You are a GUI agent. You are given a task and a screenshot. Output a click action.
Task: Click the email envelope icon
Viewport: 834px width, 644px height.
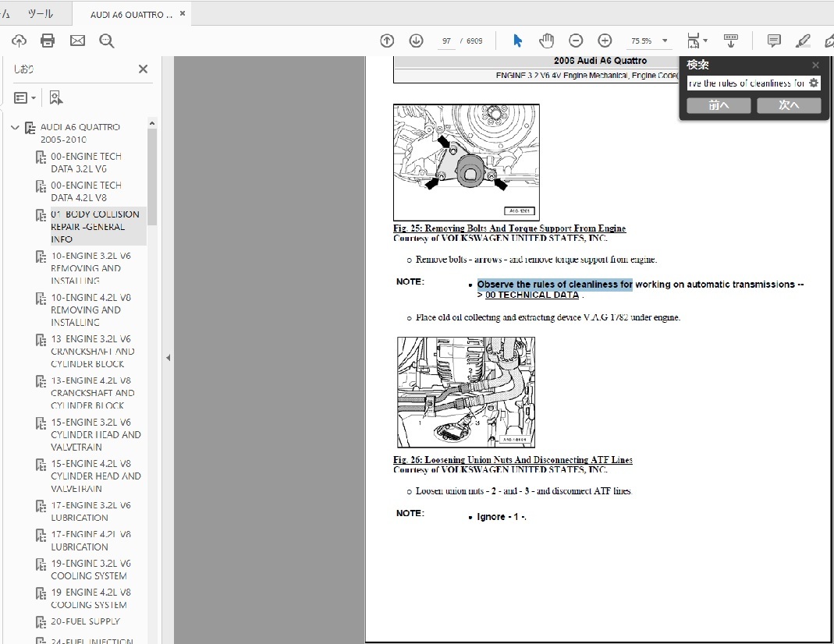click(x=77, y=41)
